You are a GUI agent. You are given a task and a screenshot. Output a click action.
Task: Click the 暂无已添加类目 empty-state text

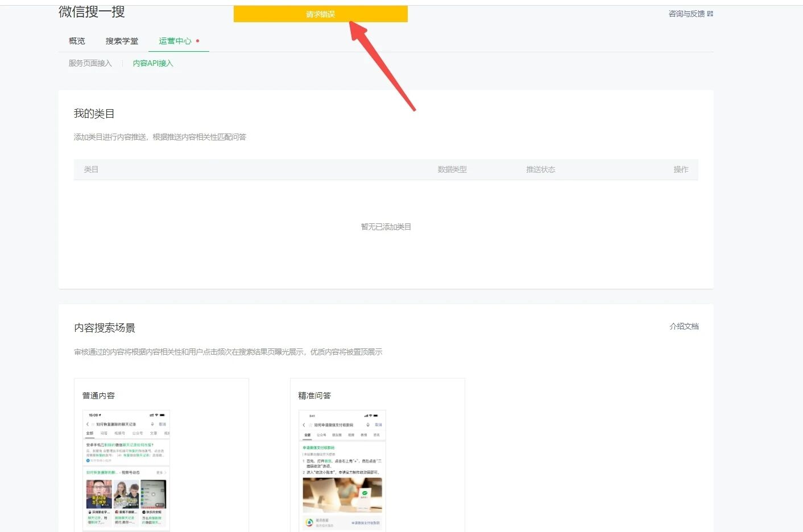[x=386, y=227]
